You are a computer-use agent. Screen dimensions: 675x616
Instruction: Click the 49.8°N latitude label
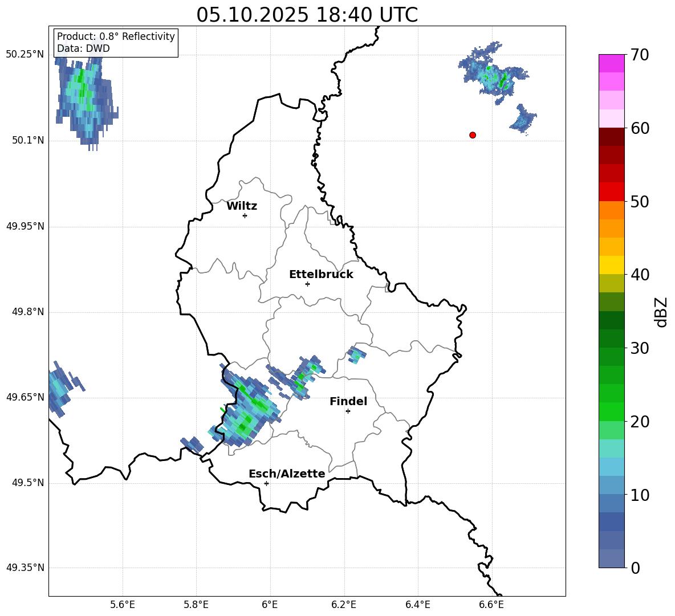(28, 312)
